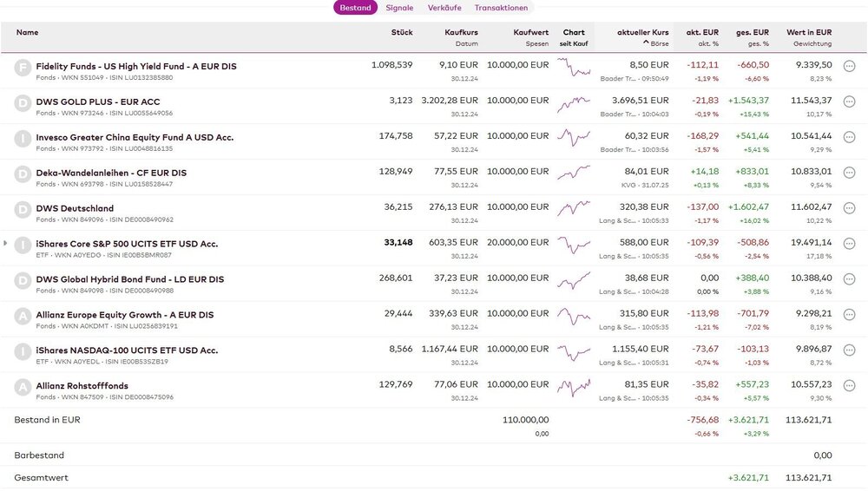Image resolution: width=868 pixels, height=491 pixels.
Task: Open the DWS Global Hybrid Bond Fund link
Action: [129, 279]
